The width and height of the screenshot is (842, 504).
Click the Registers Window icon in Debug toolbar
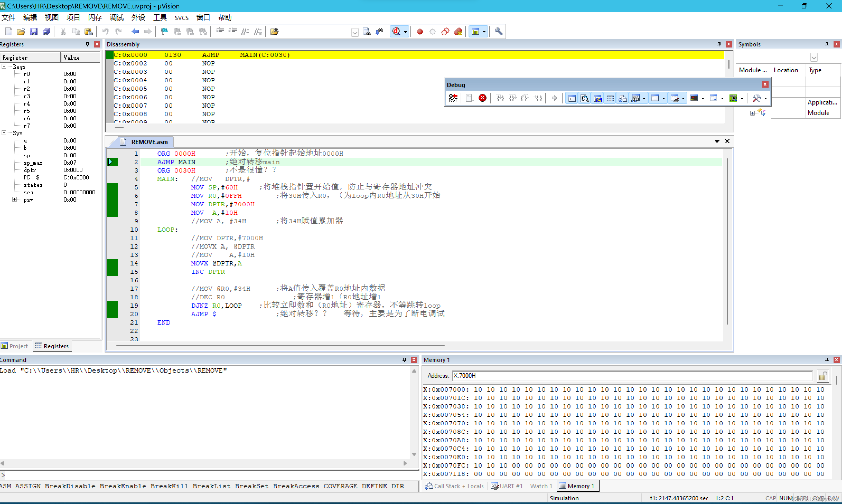[610, 98]
